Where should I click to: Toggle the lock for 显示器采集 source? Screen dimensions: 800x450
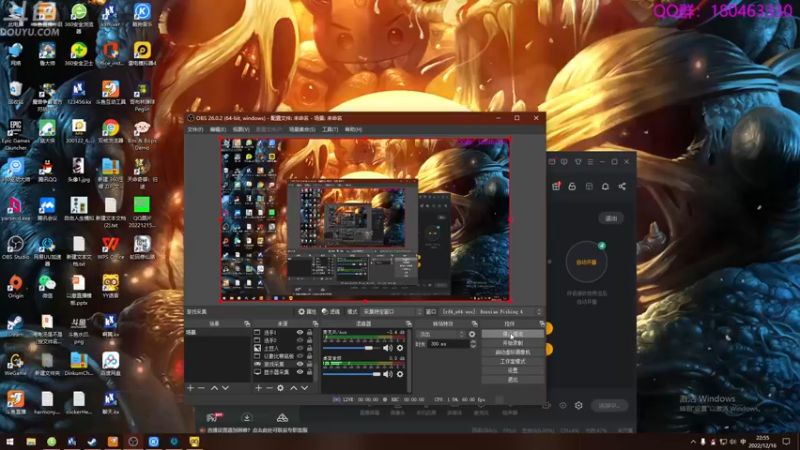click(x=309, y=372)
